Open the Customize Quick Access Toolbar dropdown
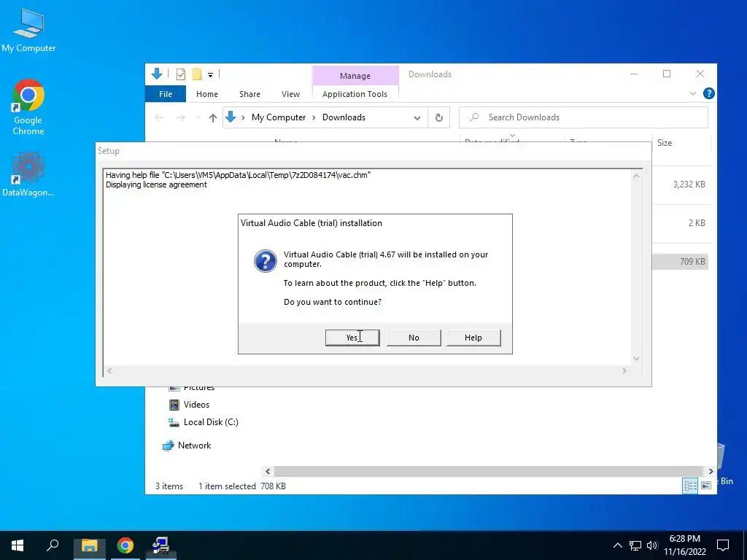This screenshot has height=560, width=747. [210, 74]
